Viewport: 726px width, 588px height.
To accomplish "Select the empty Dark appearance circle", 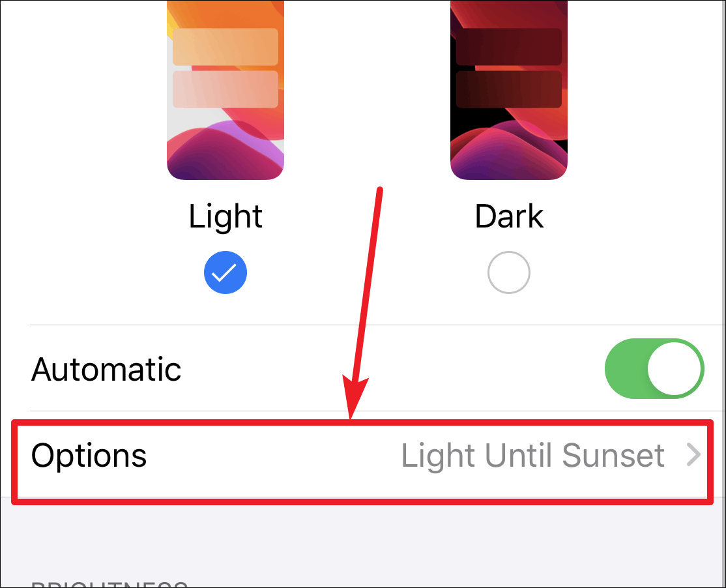I will tap(509, 272).
